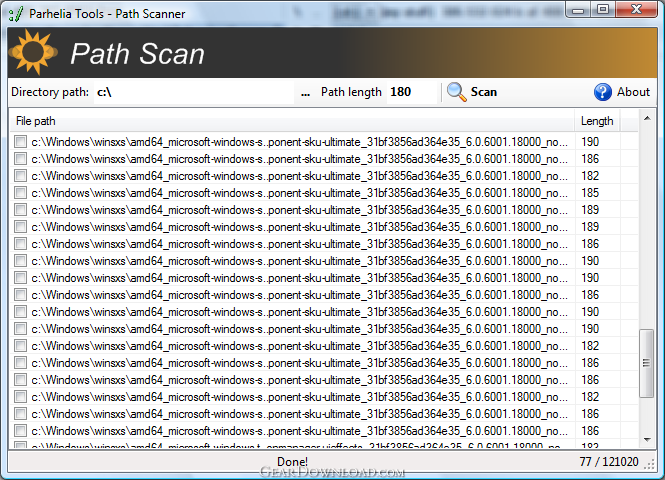Click the vertical scrollbar thumb

coord(646,363)
